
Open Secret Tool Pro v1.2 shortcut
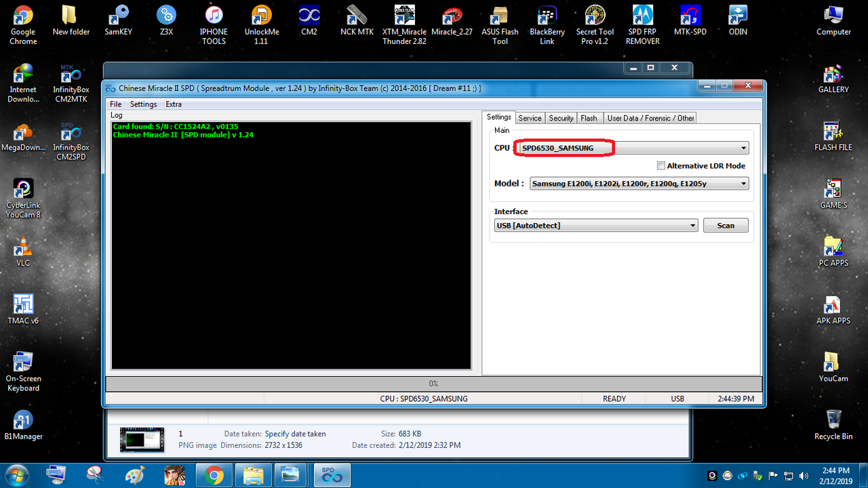[x=595, y=25]
